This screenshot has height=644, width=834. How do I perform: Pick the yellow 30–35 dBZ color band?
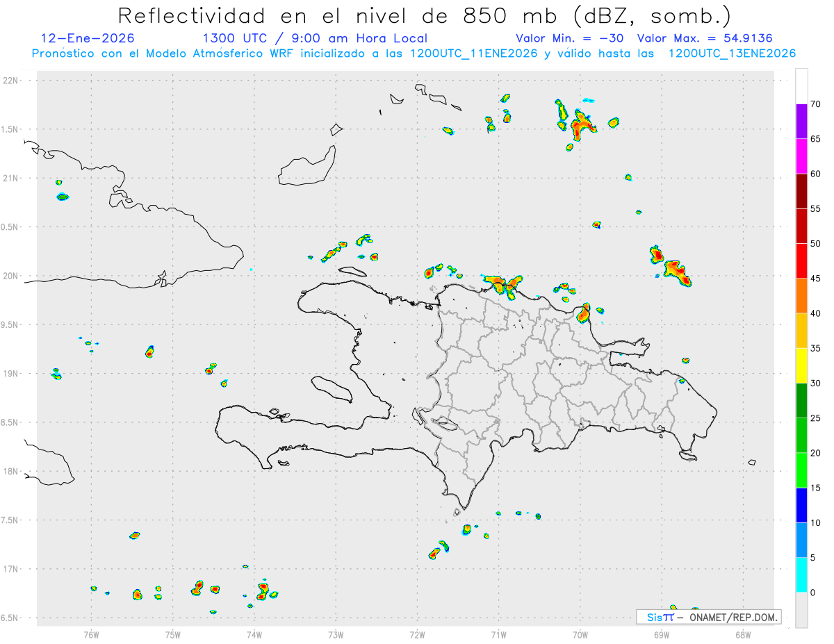[x=801, y=365]
